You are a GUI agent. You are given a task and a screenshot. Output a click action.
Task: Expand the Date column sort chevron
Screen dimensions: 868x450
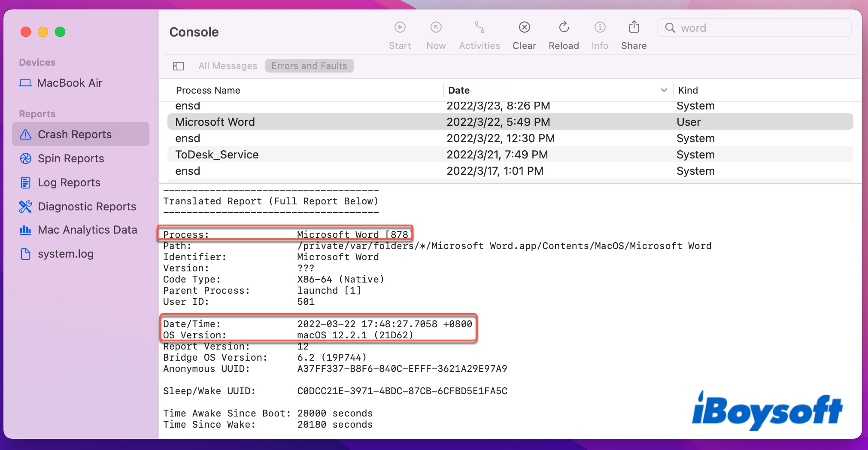tap(664, 90)
